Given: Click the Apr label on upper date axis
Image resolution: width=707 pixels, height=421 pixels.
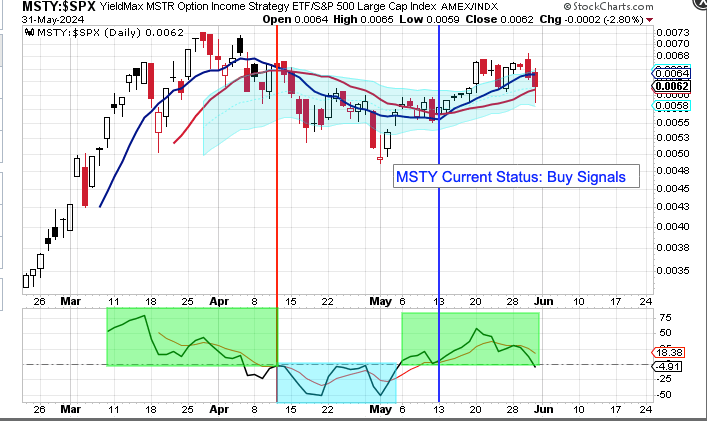Looking at the screenshot, I should (221, 299).
